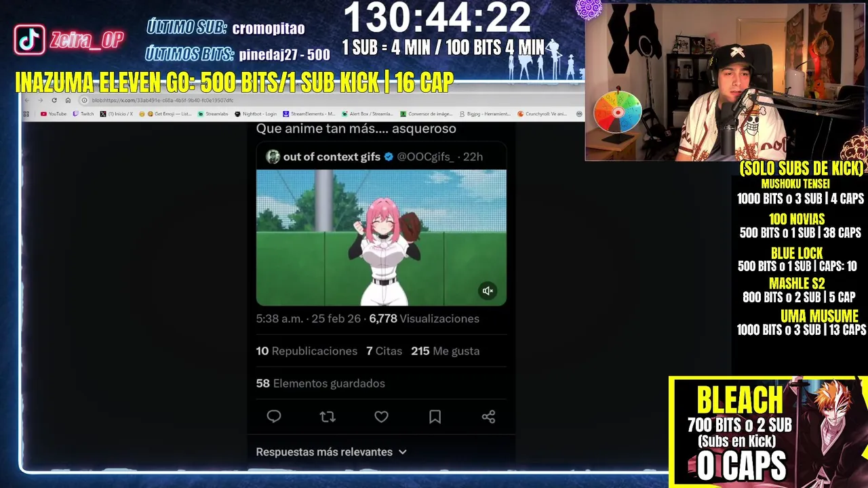Open the Conversor de imágenes bookmark
868x488 pixels.
[427, 114]
